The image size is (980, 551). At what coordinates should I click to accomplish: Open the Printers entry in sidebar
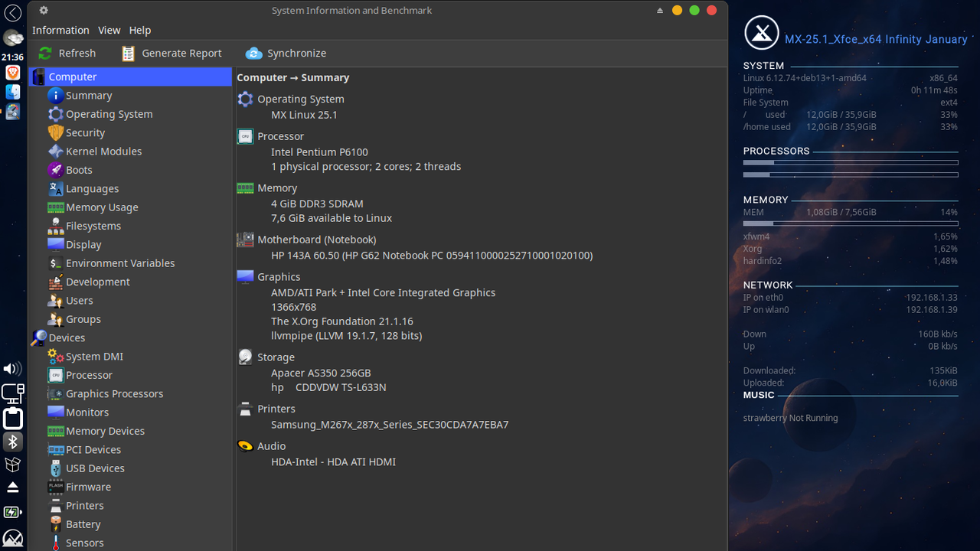(x=85, y=505)
